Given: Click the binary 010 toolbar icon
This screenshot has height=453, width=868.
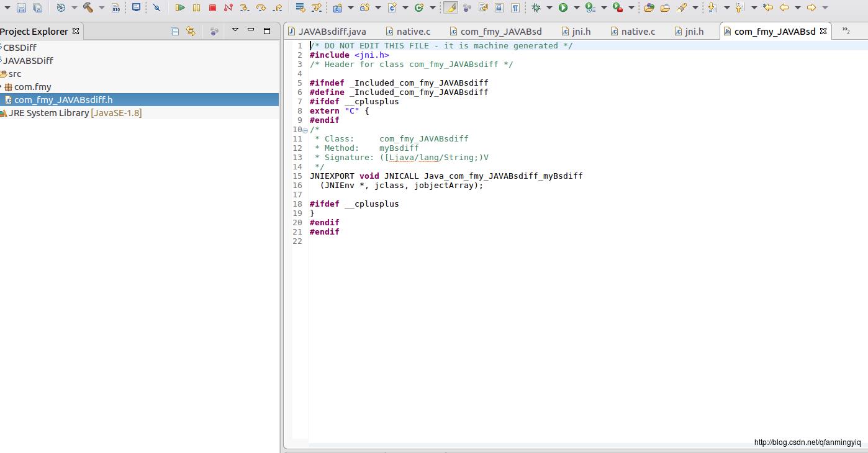Looking at the screenshot, I should 115,7.
